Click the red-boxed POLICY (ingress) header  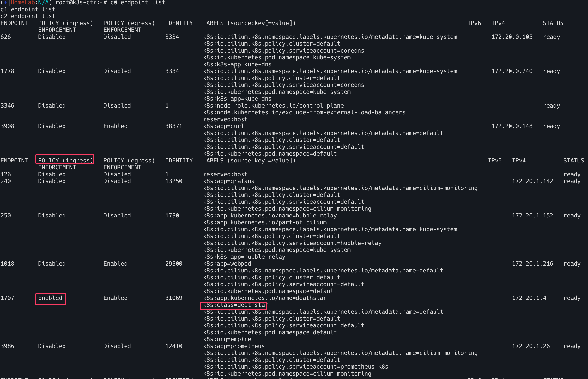[65, 160]
